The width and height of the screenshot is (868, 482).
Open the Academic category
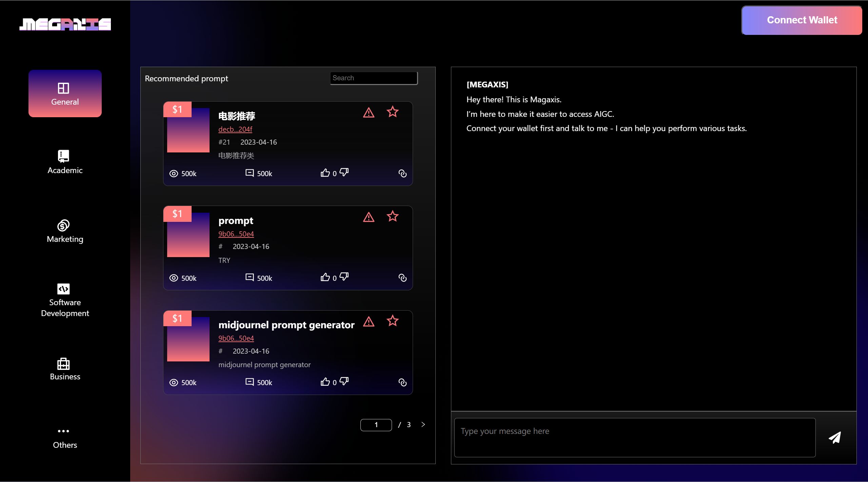[65, 162]
